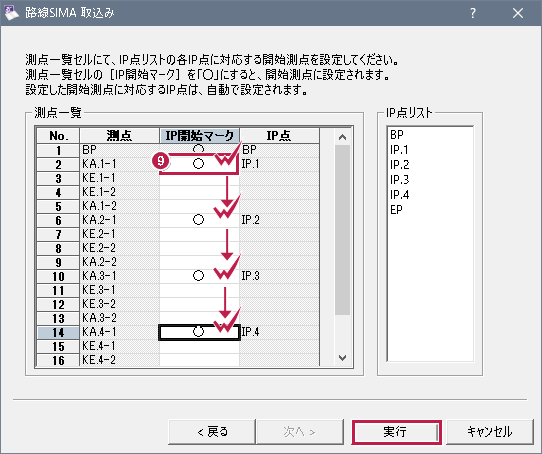
Task: Select IP.4 in the IP点リスト
Action: (x=400, y=195)
